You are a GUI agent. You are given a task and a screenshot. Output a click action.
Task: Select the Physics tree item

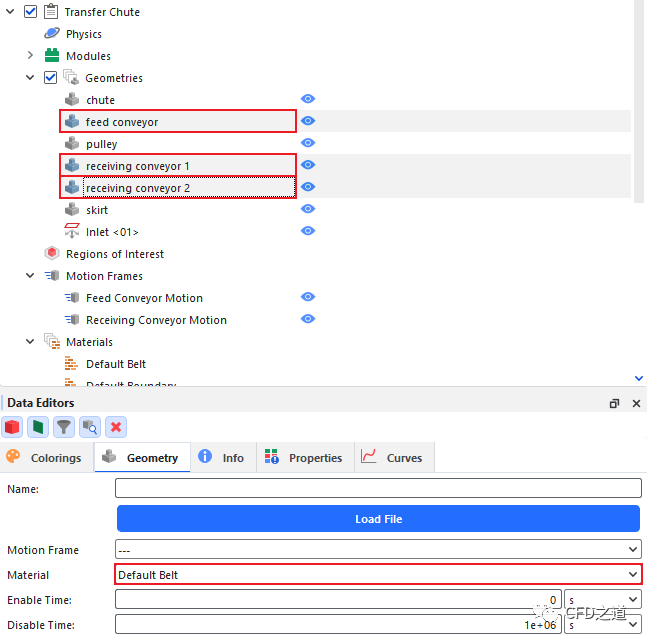[84, 34]
